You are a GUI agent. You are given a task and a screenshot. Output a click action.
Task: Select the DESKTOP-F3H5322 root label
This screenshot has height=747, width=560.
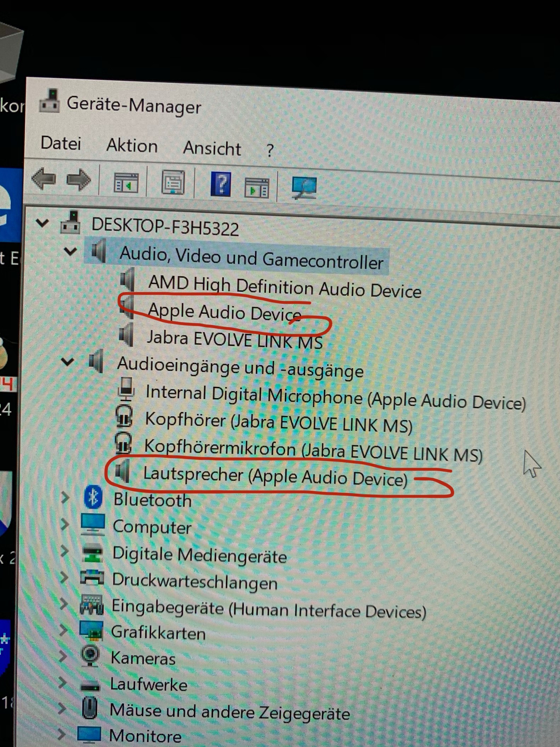click(x=165, y=227)
